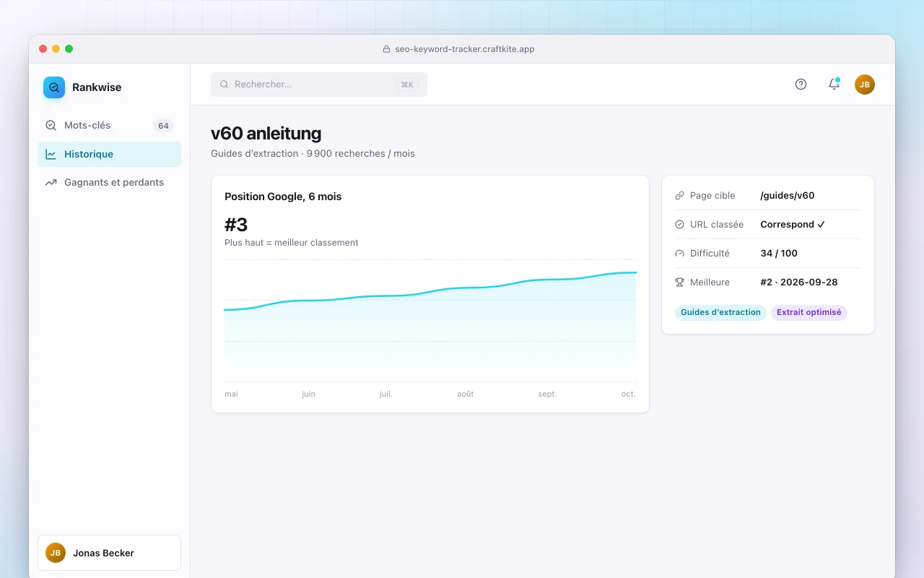Screen dimensions: 924x578
Task: Click the browser address bar URL
Action: tap(465, 49)
